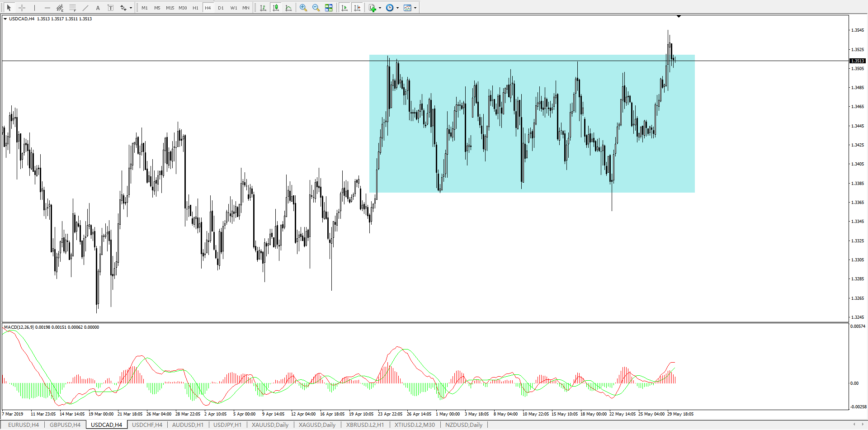Zoom out of the chart
Image resolution: width=868 pixels, height=430 pixels.
click(x=316, y=8)
